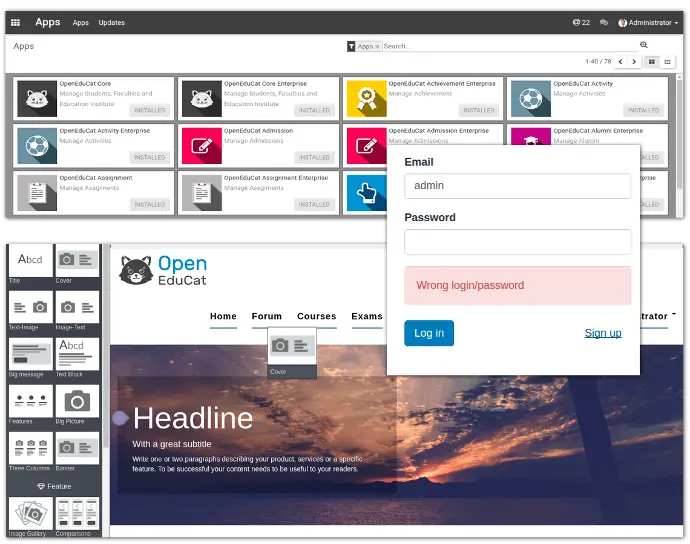690x544 pixels.
Task: Open the Courses website tab
Action: point(316,316)
